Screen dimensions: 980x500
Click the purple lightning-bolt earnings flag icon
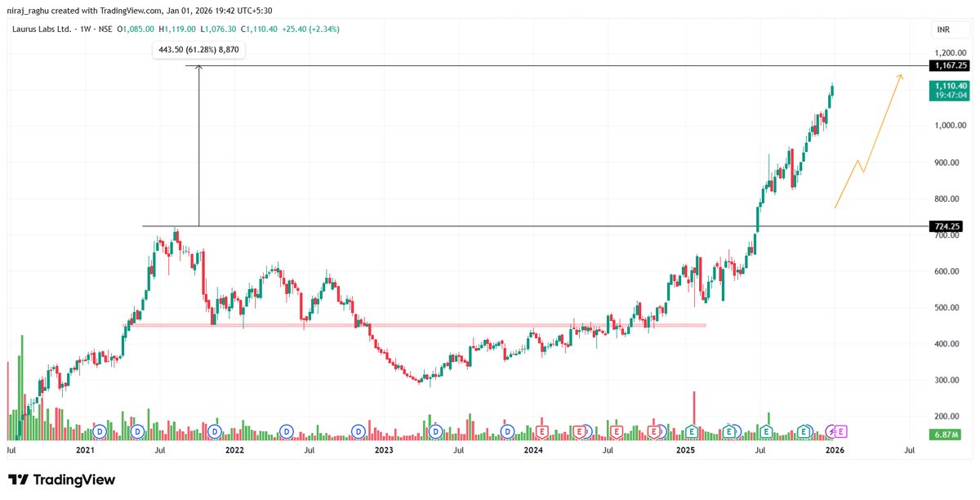click(x=830, y=431)
